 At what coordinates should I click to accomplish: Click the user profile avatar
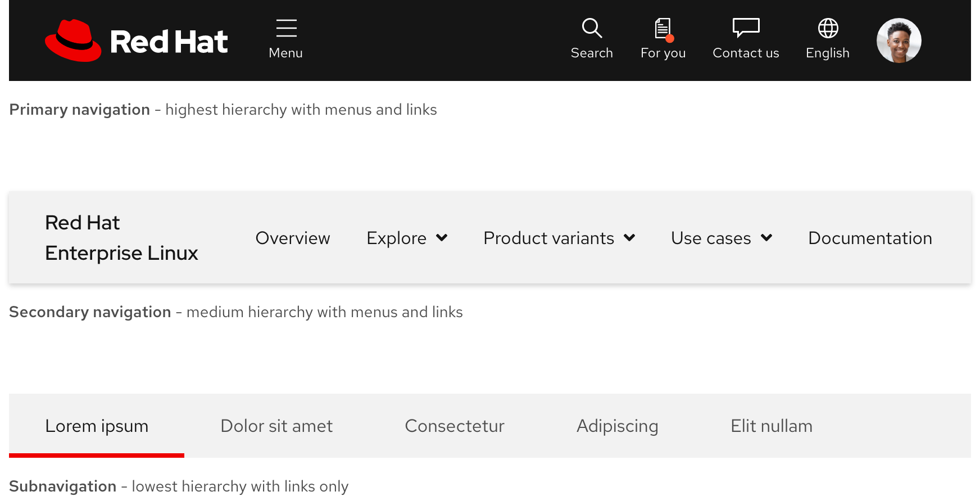click(899, 40)
